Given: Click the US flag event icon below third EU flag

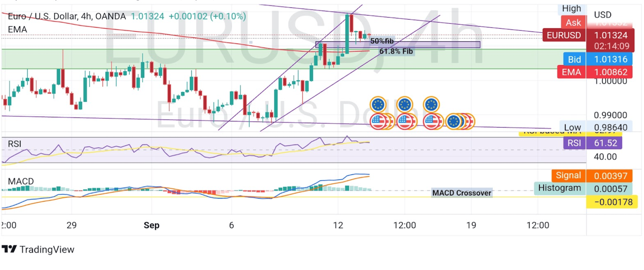Looking at the screenshot, I should click(x=431, y=122).
